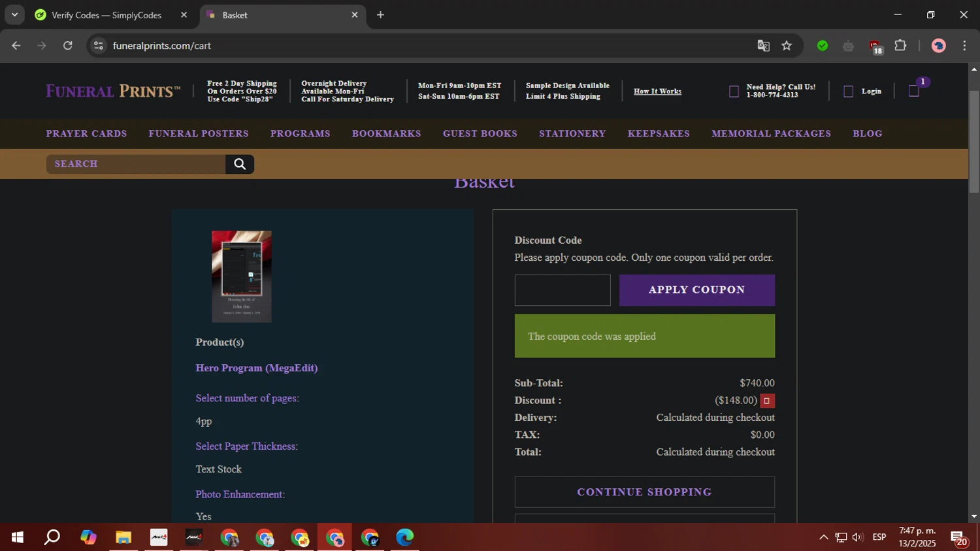This screenshot has width=980, height=551.
Task: Click the search magnifier button
Action: (x=240, y=164)
